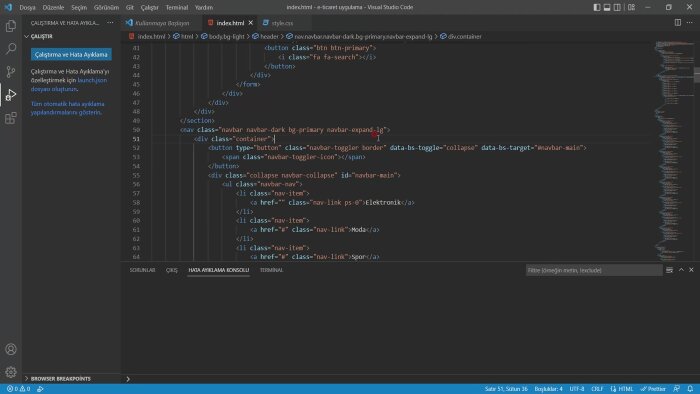
Task: Click line number 51 in gutter
Action: click(136, 139)
